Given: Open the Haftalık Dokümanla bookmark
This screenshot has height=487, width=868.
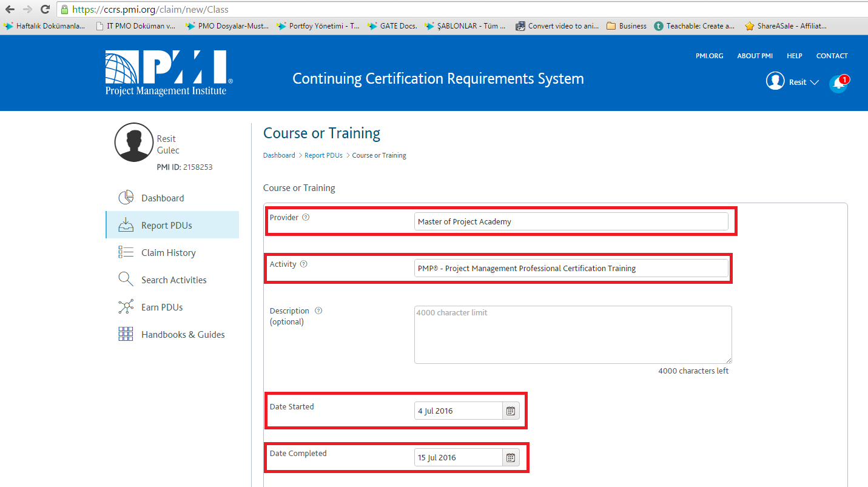Looking at the screenshot, I should coord(45,26).
